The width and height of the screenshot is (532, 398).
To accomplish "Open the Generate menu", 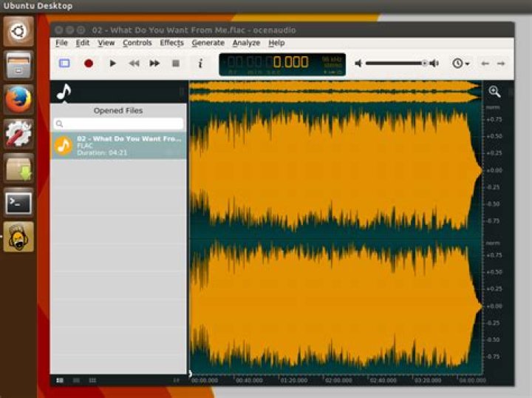I will (208, 43).
